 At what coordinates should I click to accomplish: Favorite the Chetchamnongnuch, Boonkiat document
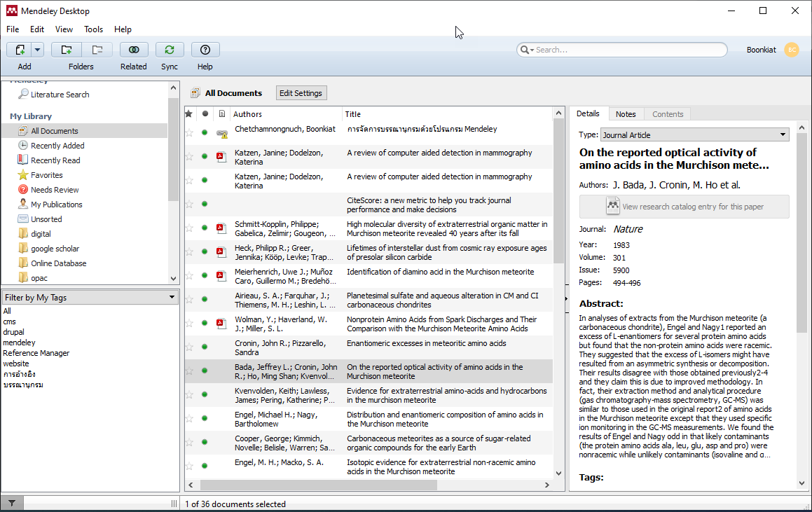(x=190, y=132)
